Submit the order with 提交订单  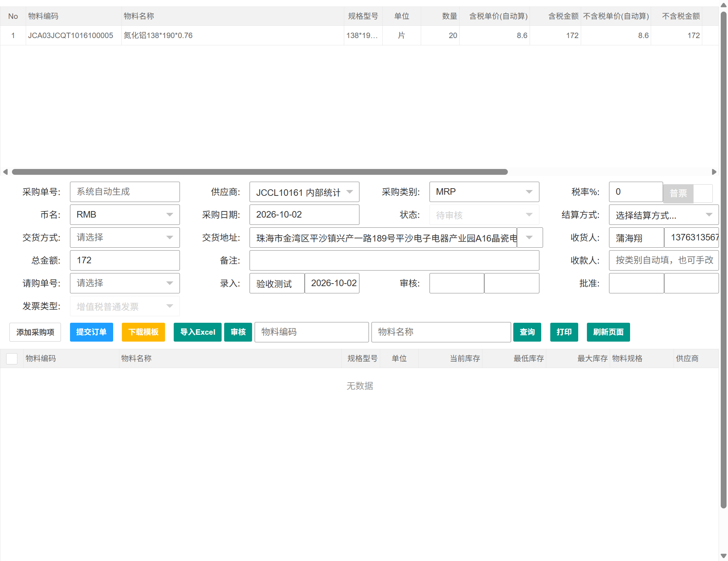91,332
